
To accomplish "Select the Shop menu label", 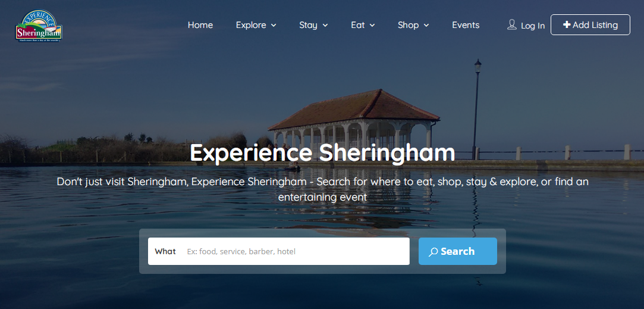I will pyautogui.click(x=409, y=25).
